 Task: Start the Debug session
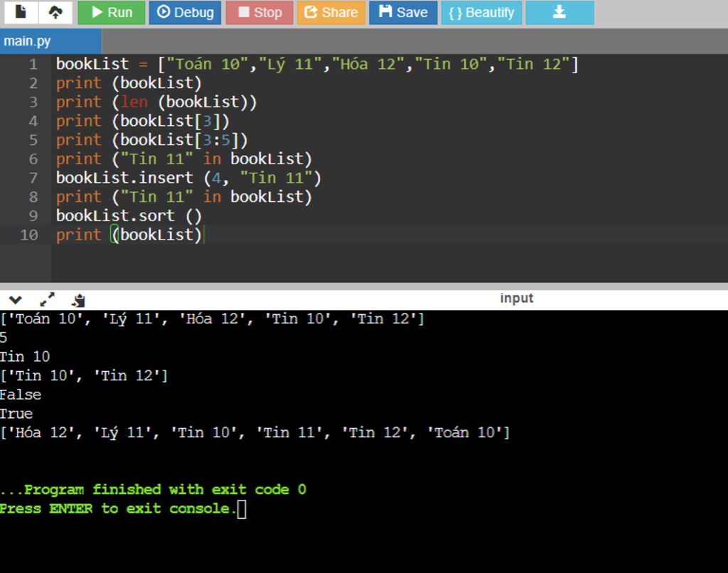pos(185,13)
